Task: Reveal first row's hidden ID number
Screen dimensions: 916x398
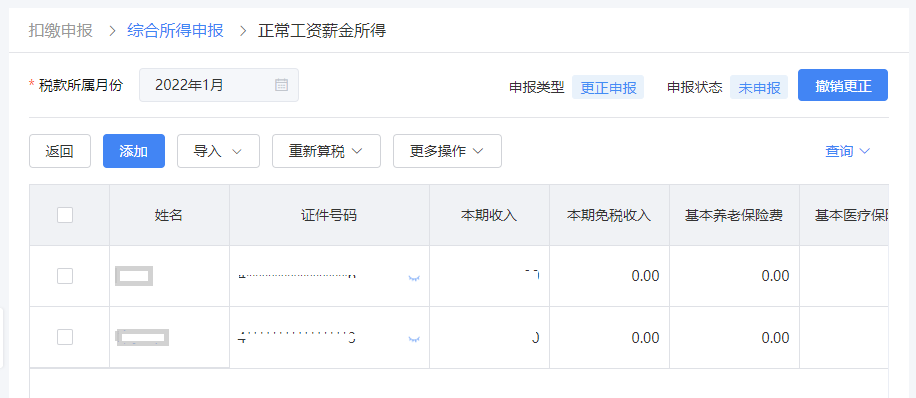Action: (414, 278)
